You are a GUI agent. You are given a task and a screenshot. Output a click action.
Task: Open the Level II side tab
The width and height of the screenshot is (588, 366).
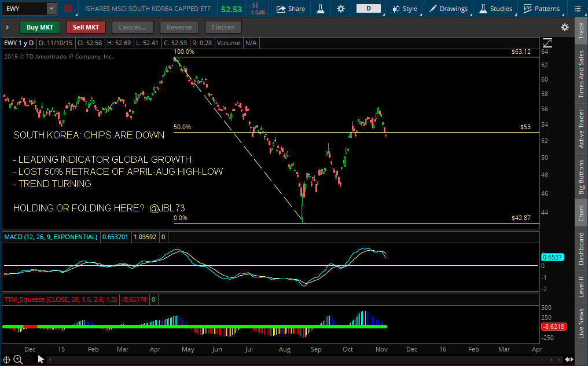[581, 287]
